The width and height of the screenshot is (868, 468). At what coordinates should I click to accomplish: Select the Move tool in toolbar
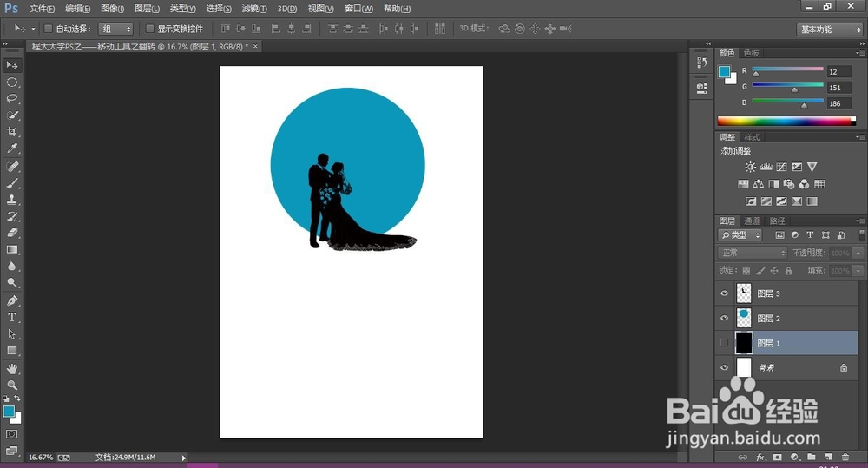coord(12,65)
